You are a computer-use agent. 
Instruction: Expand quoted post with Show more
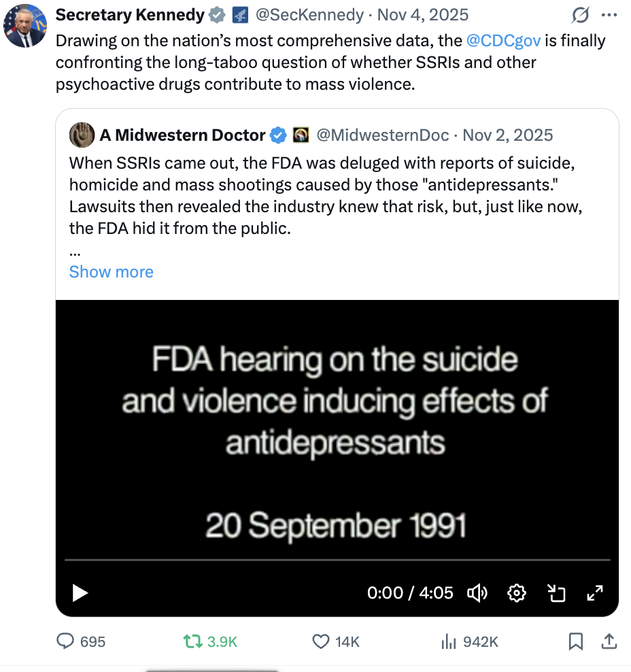(x=112, y=272)
